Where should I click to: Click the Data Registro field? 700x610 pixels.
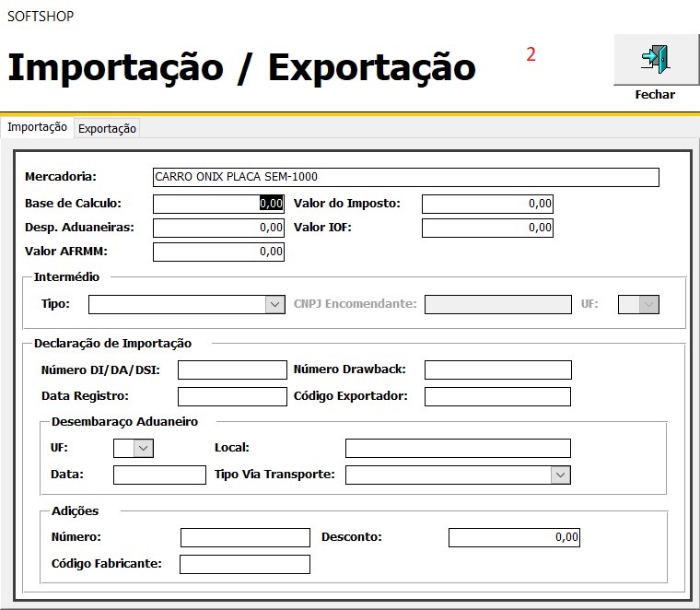pyautogui.click(x=232, y=397)
